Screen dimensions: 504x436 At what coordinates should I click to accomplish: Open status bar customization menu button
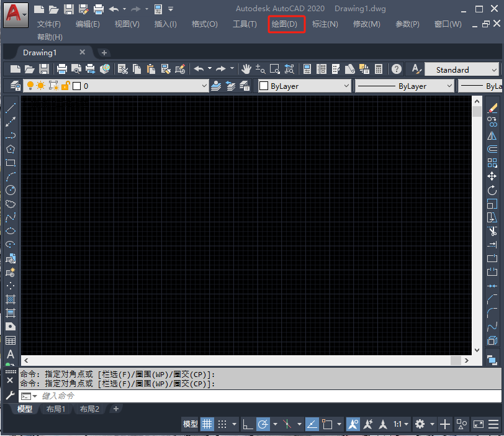point(493,424)
